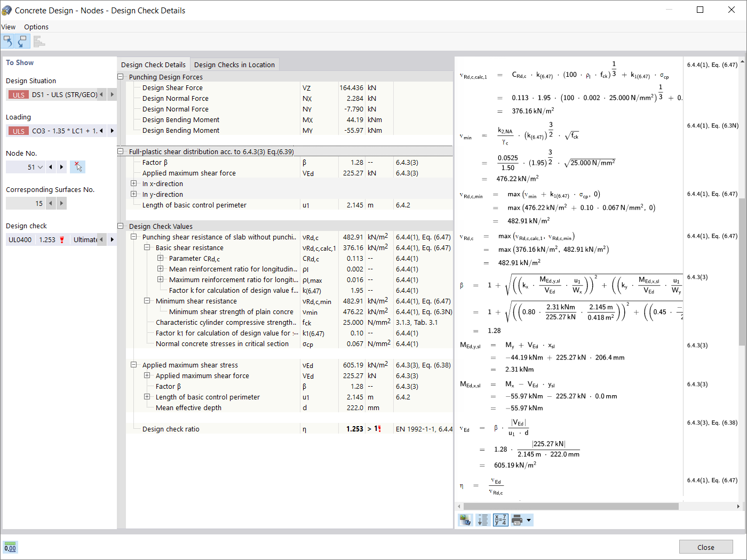Collapse Punching shear resistance of slab row

134,237
